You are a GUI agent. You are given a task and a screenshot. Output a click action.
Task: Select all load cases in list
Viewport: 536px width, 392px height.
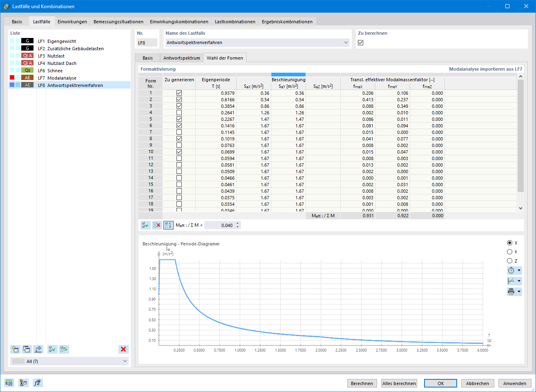(x=52, y=349)
